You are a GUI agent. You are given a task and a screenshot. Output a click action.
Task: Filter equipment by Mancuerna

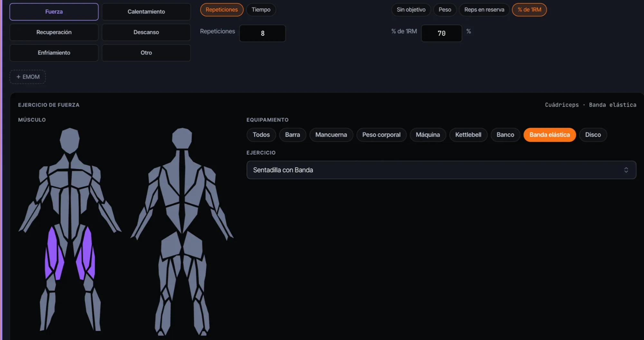point(331,135)
